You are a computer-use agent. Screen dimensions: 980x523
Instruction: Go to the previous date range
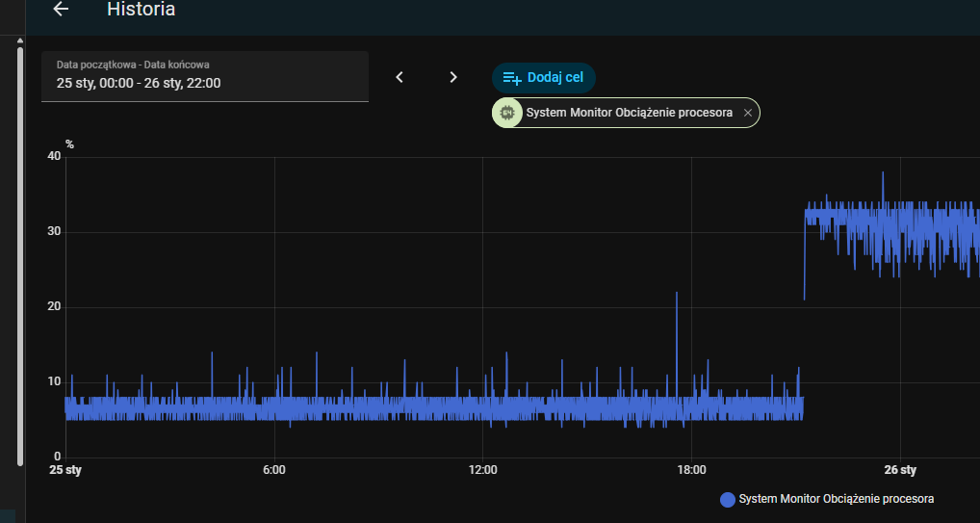pyautogui.click(x=400, y=77)
